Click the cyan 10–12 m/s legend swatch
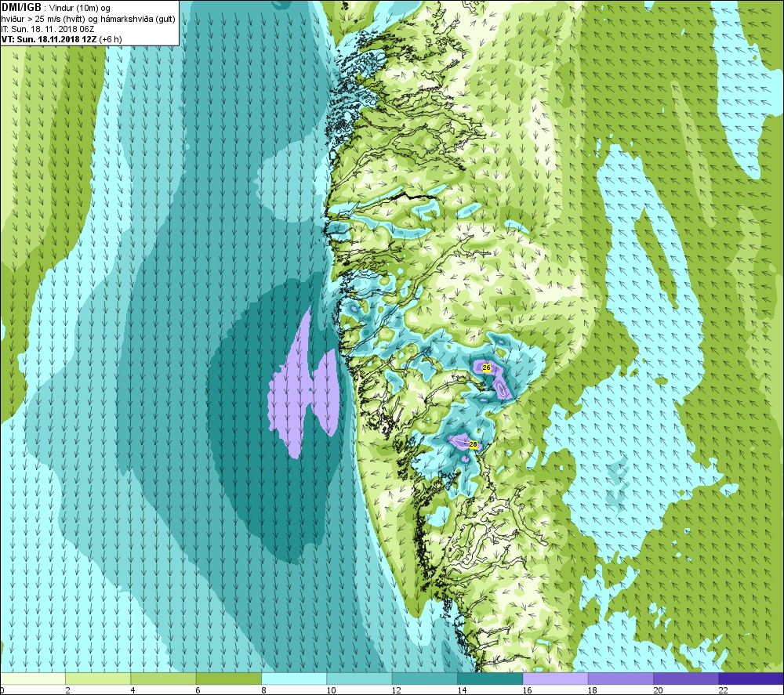 click(359, 679)
